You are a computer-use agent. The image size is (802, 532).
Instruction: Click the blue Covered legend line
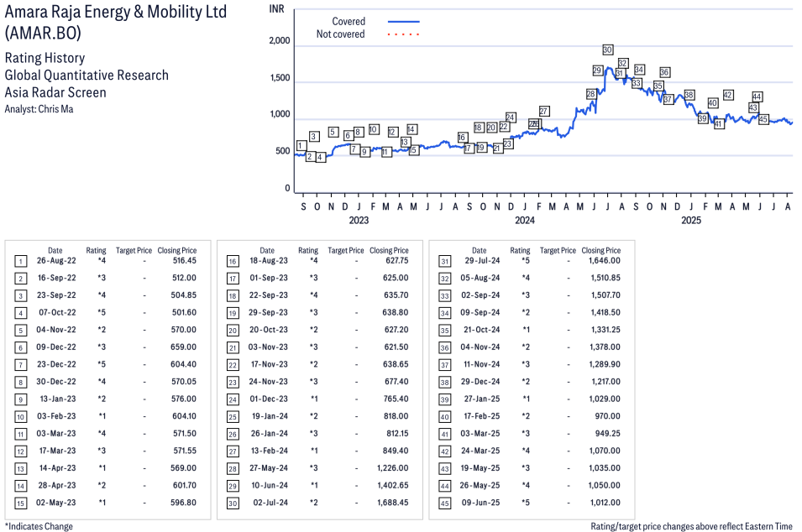(x=404, y=22)
